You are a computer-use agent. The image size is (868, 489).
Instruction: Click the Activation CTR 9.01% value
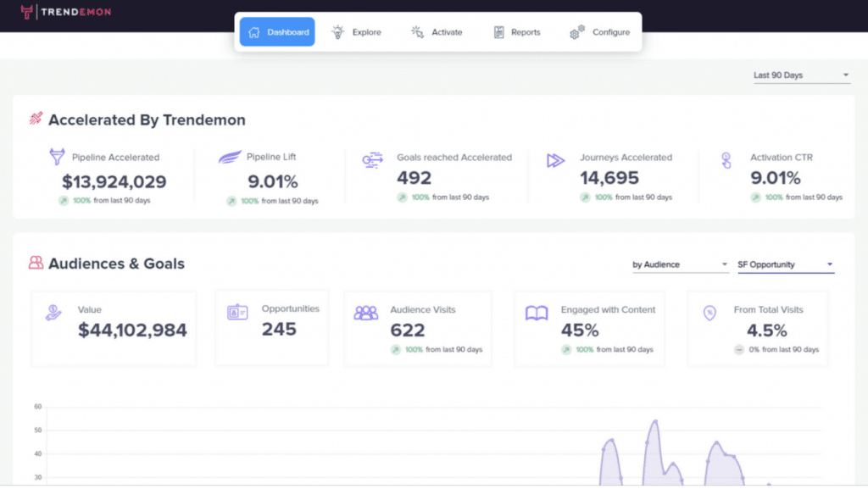776,178
